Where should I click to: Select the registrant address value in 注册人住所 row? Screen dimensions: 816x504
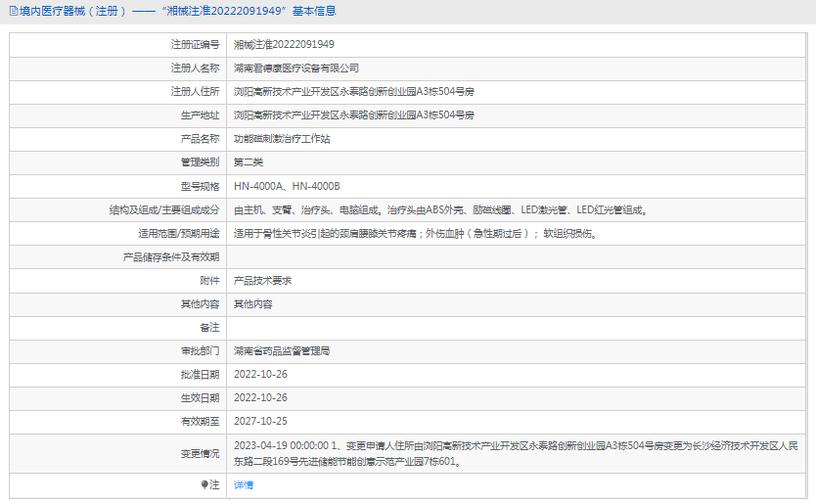[x=354, y=92]
